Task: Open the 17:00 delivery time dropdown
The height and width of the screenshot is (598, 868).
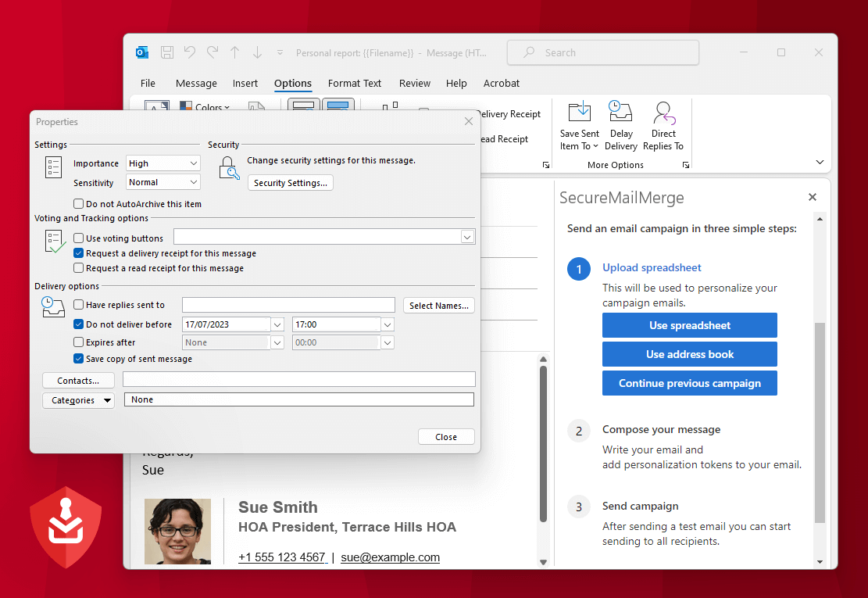Action: click(388, 324)
